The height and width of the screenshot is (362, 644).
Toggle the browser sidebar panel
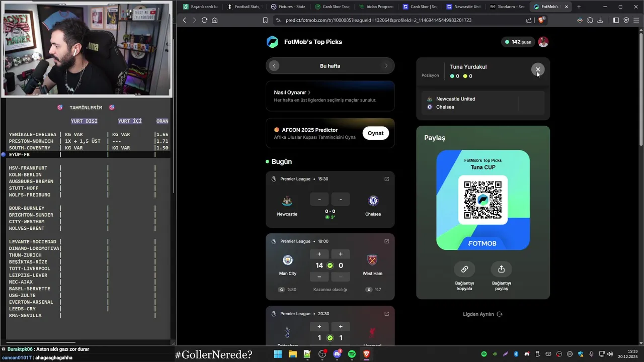coord(616,20)
